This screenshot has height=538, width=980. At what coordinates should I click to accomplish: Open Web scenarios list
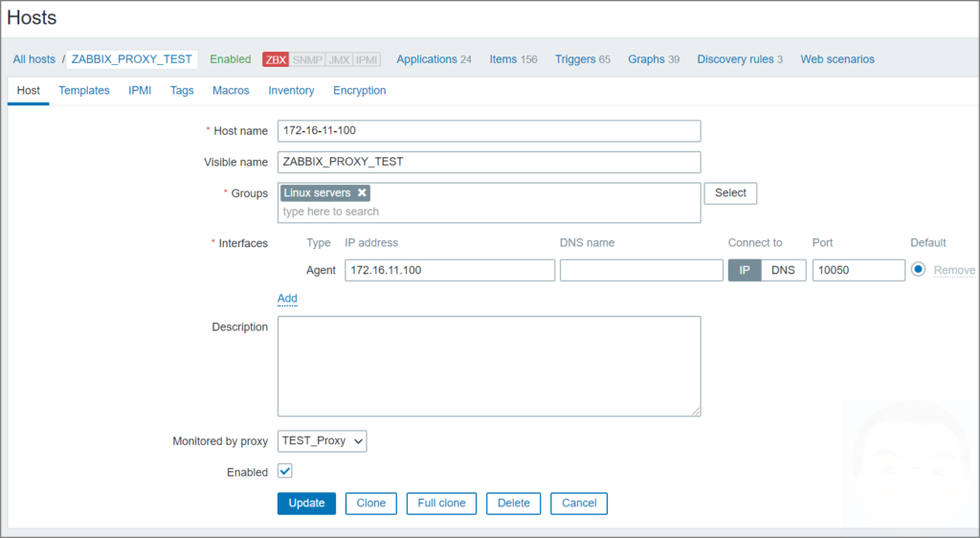pyautogui.click(x=837, y=59)
